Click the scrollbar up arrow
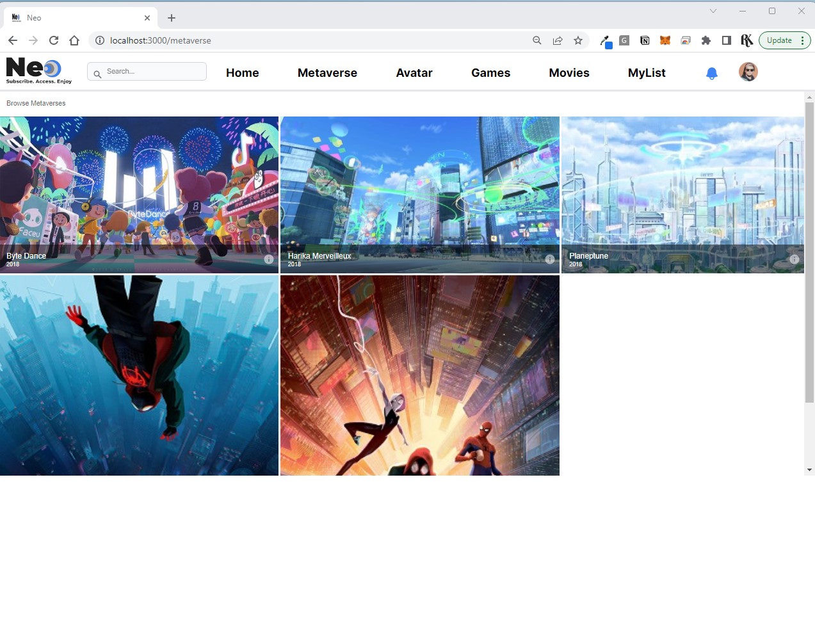 pos(809,97)
